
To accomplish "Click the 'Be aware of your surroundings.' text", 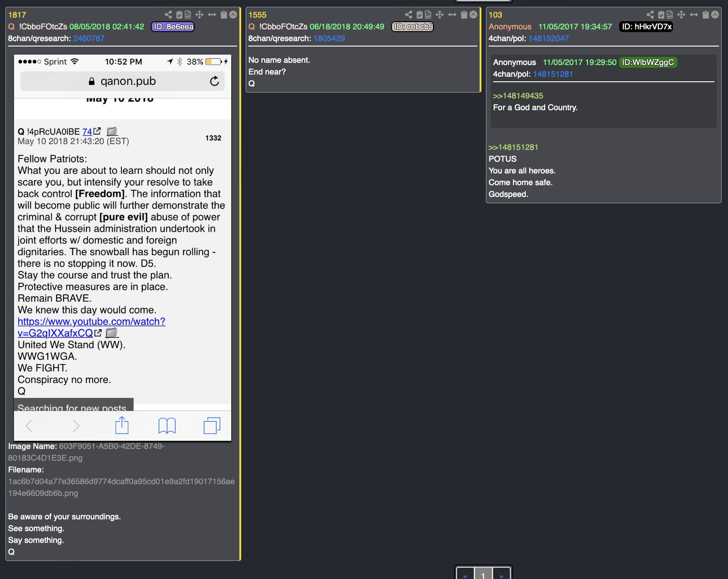I will point(65,517).
